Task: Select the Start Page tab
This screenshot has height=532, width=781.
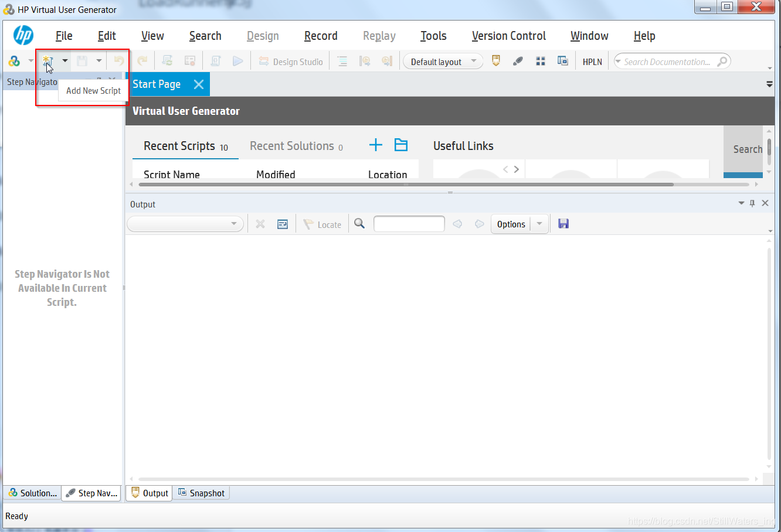Action: pyautogui.click(x=157, y=84)
